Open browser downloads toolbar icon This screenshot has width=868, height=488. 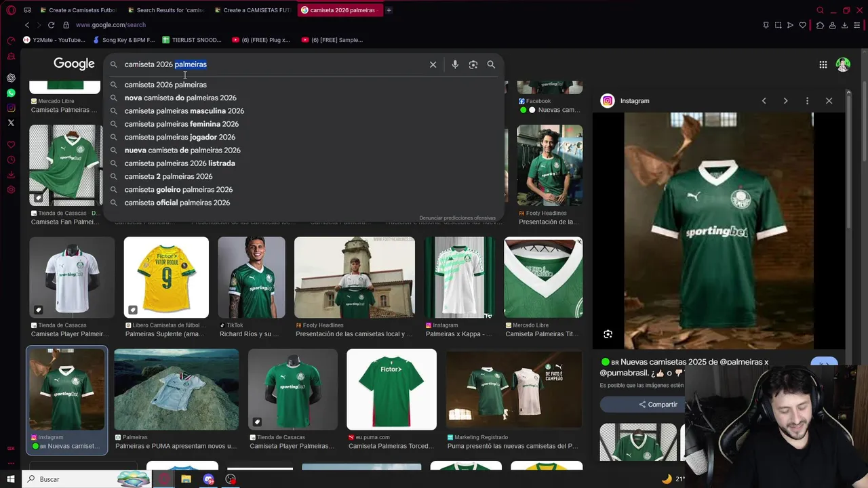coord(844,25)
